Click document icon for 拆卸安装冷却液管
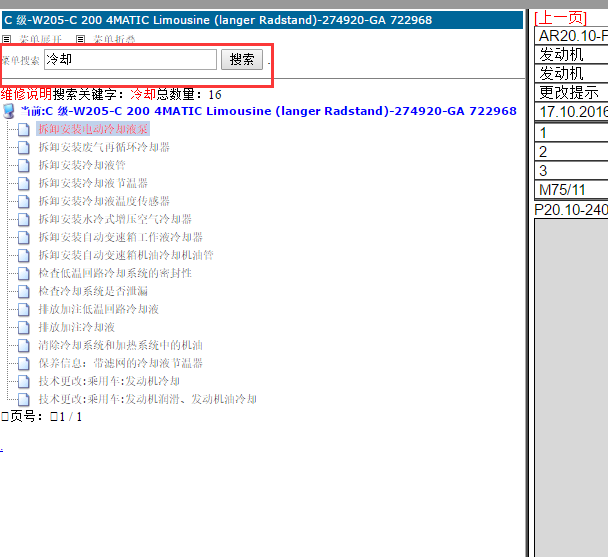The image size is (608, 557). (x=24, y=165)
